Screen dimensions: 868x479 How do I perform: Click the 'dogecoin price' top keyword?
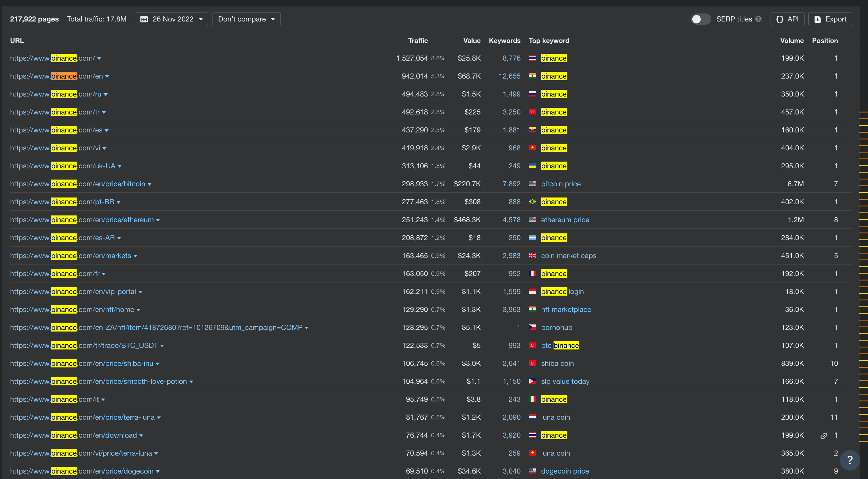pos(565,471)
